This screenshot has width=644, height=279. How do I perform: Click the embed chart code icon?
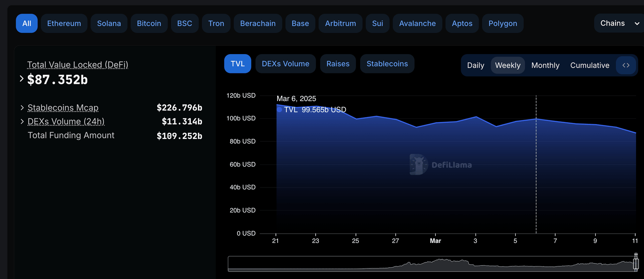click(626, 65)
